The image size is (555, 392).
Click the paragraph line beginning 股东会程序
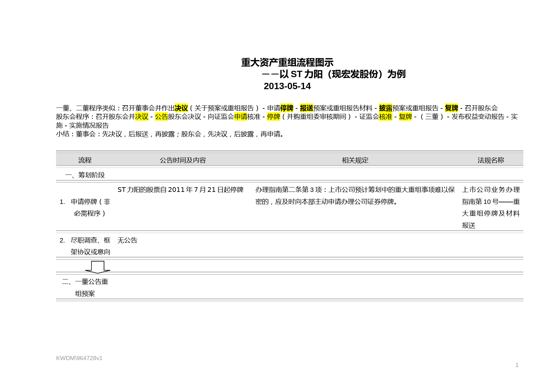click(287, 117)
